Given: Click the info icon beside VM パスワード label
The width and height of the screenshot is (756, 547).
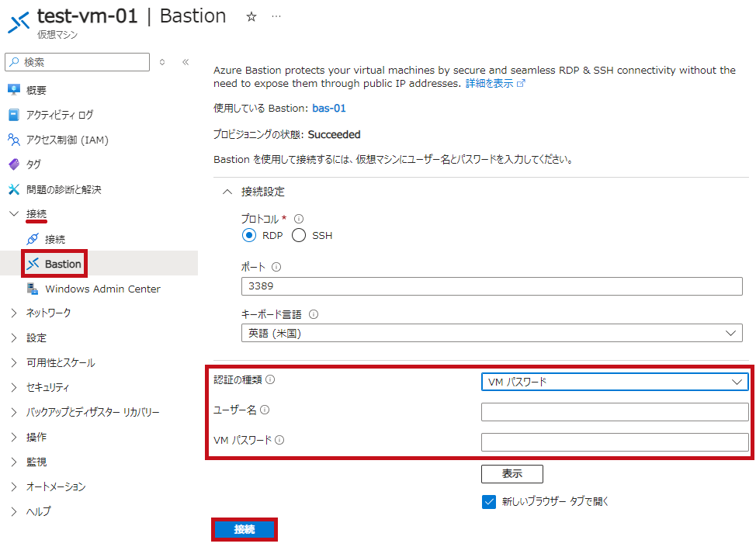Looking at the screenshot, I should pos(279,440).
